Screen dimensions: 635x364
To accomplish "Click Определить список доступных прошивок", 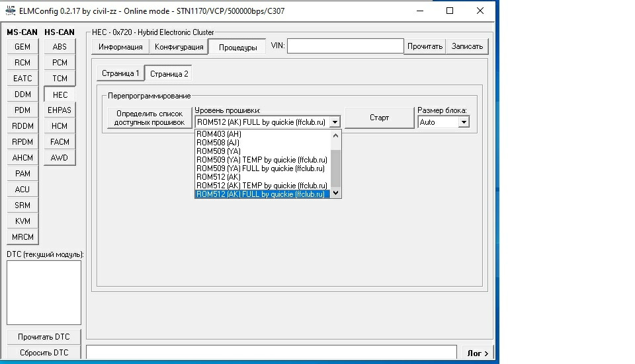I will (149, 118).
